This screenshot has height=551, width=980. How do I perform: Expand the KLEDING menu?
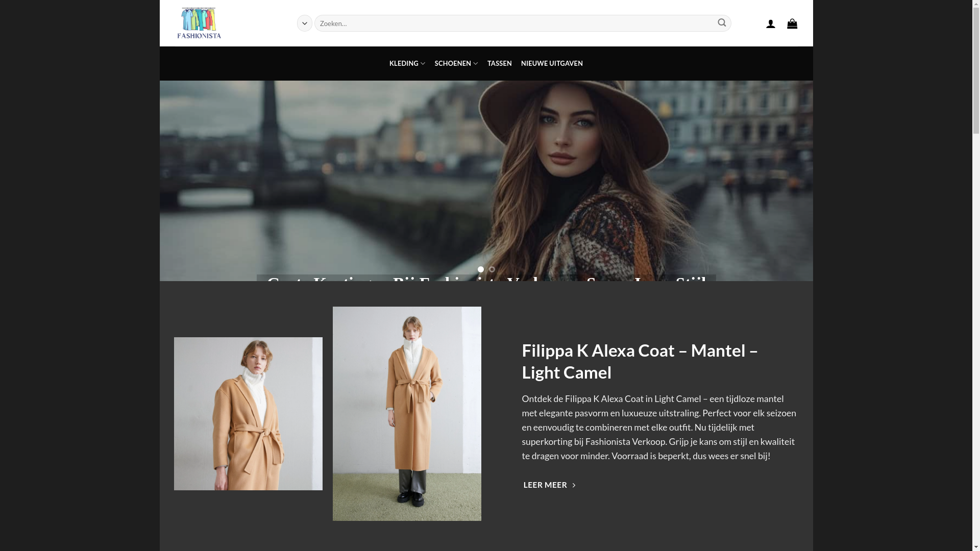407,63
